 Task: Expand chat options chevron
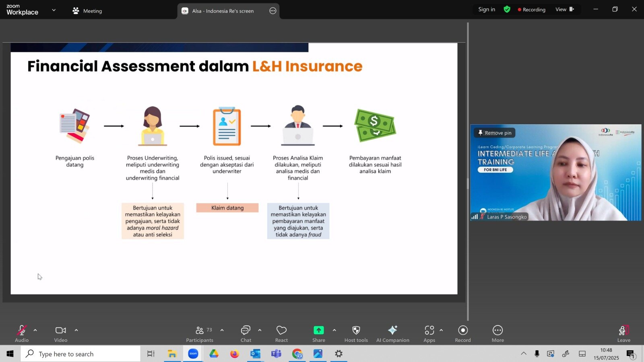[x=260, y=330]
